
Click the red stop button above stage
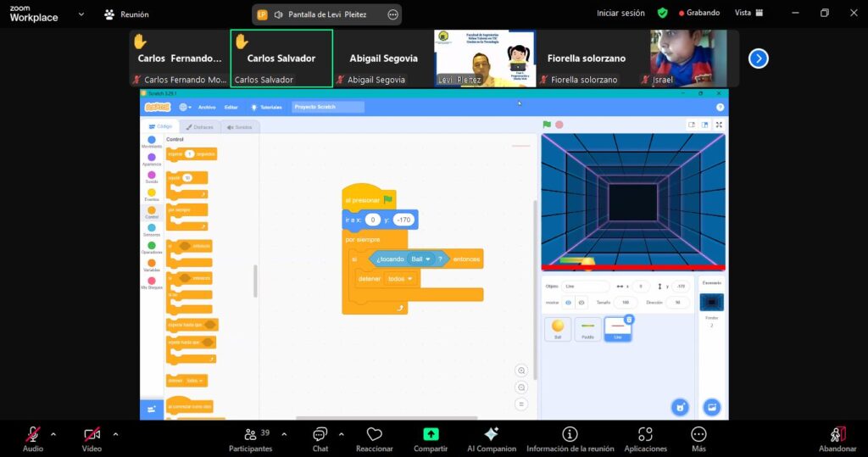(559, 125)
